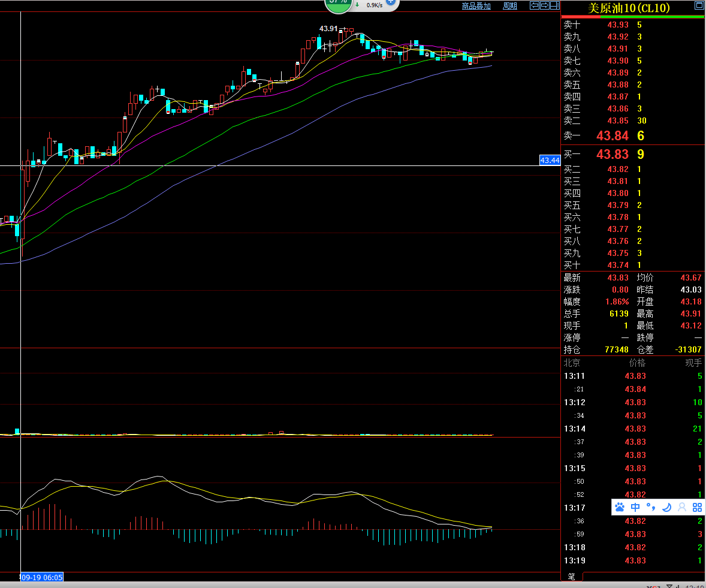Click the 卖一 43.84 ask price row
Viewport: 706px width, 588px height.
(x=612, y=136)
